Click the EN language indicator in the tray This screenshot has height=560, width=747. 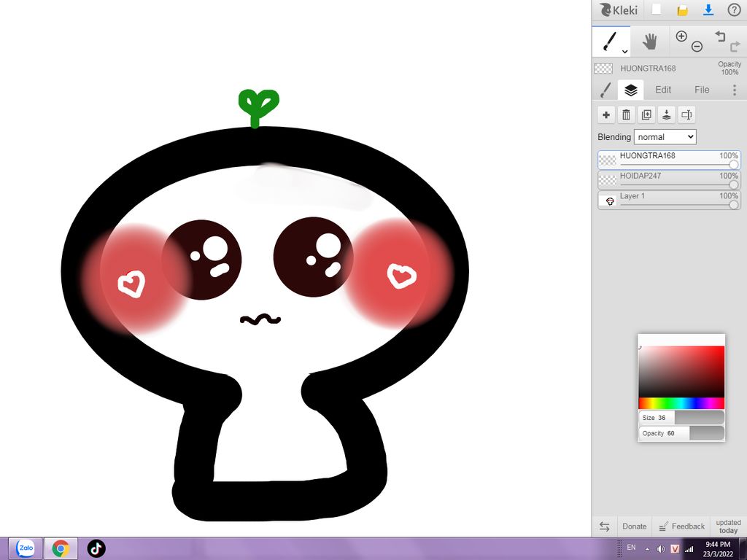[x=631, y=547]
